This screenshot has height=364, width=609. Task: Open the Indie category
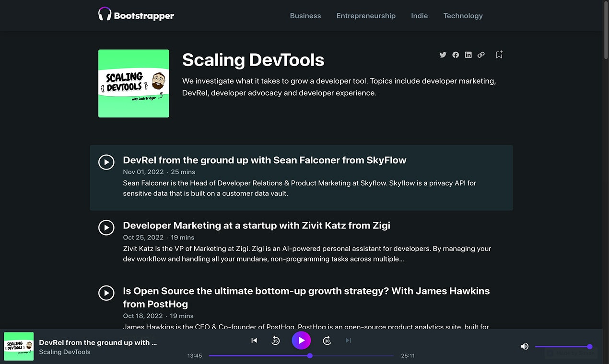pos(420,16)
